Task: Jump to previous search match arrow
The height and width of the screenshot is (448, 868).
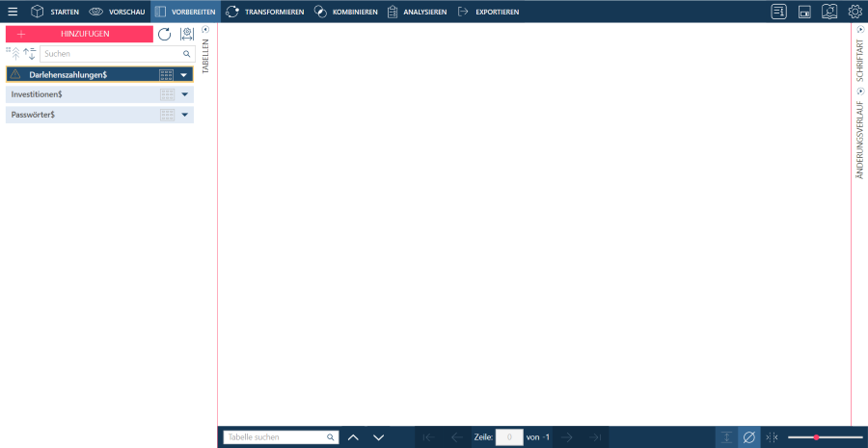Action: pyautogui.click(x=353, y=437)
